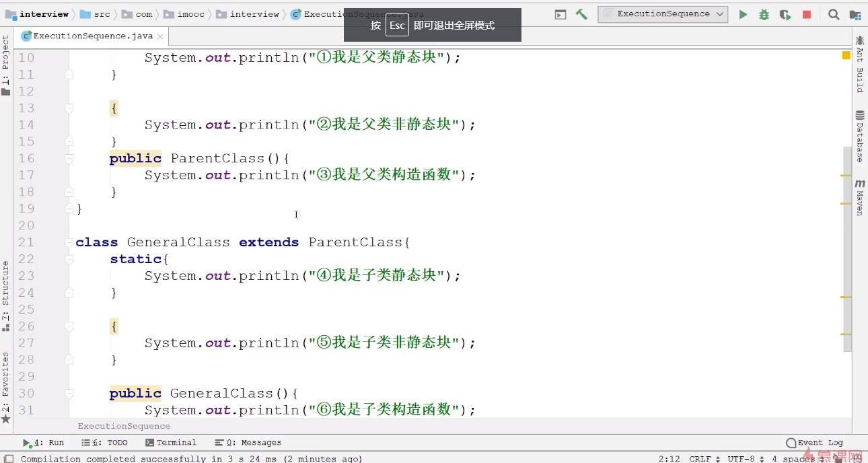
Task: Build project with the hammer icon
Action: [x=582, y=14]
